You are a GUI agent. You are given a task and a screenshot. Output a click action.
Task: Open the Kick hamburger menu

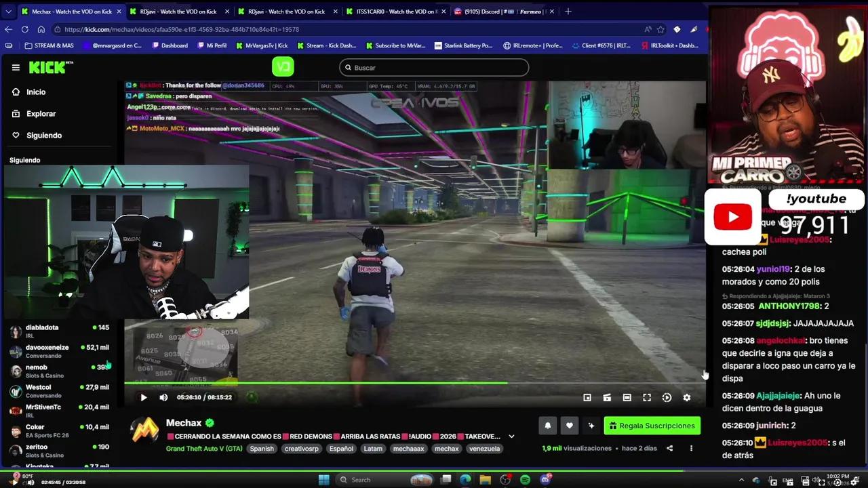click(x=16, y=67)
